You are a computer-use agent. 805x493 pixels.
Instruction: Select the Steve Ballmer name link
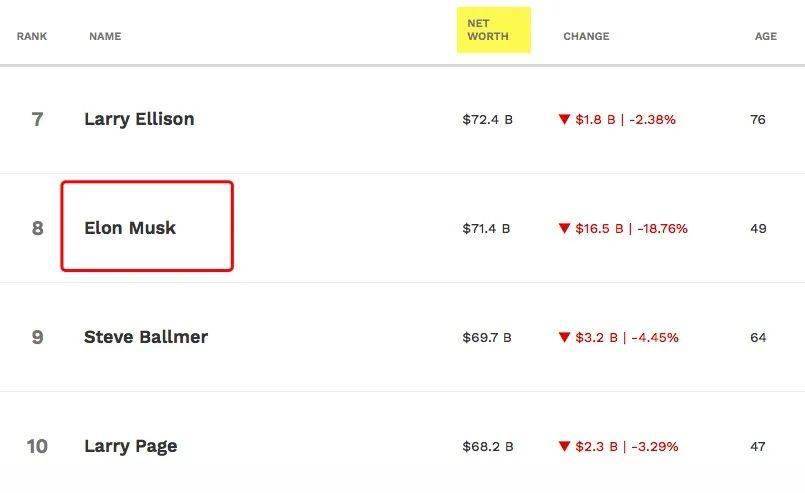point(146,337)
